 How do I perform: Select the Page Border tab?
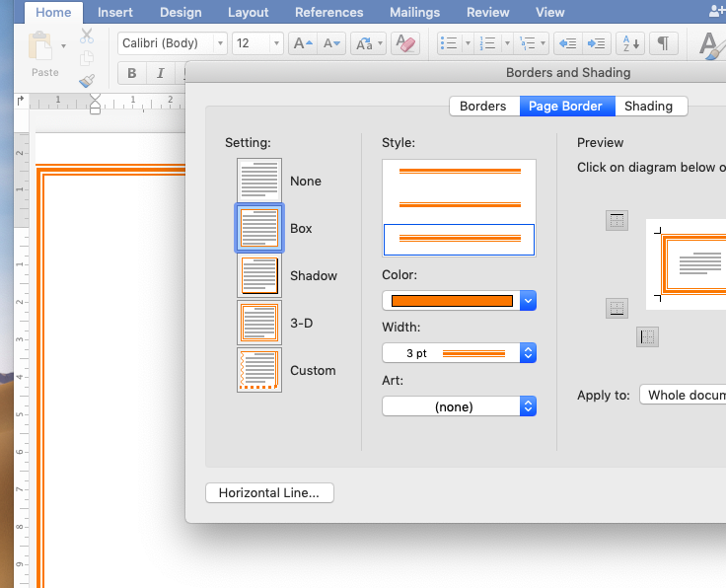567,106
